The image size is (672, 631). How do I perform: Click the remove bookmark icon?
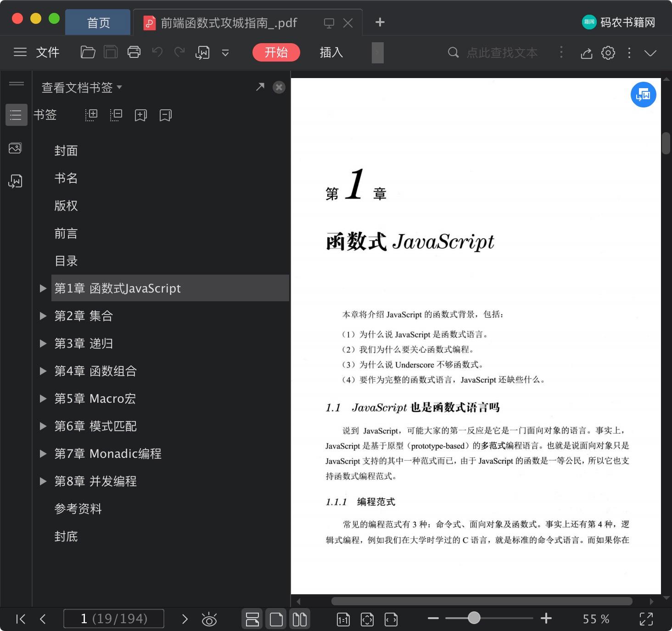(166, 115)
